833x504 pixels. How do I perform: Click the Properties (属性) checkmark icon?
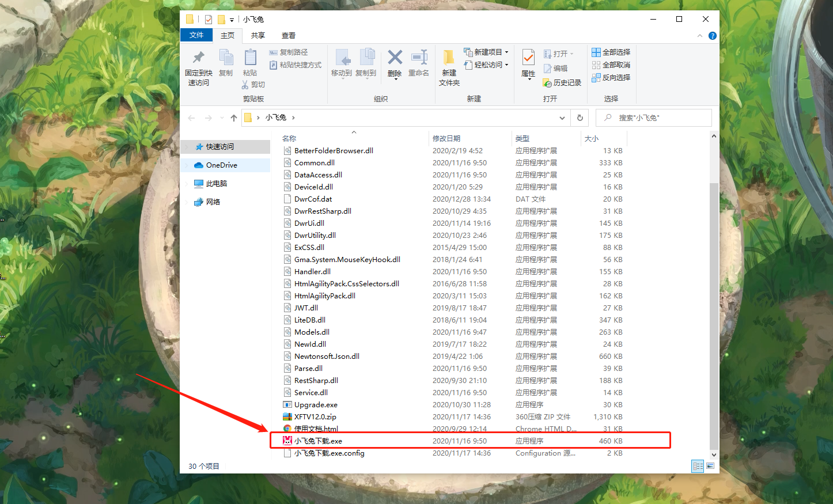(x=528, y=58)
